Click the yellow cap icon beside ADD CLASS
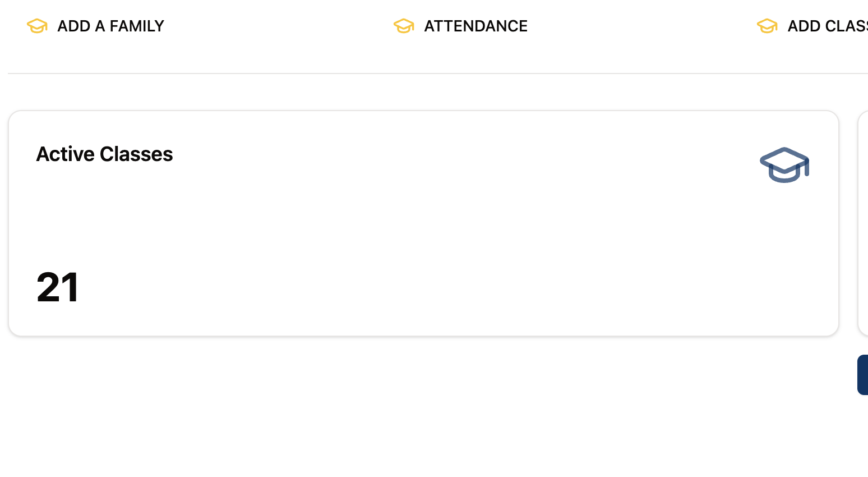 (767, 26)
